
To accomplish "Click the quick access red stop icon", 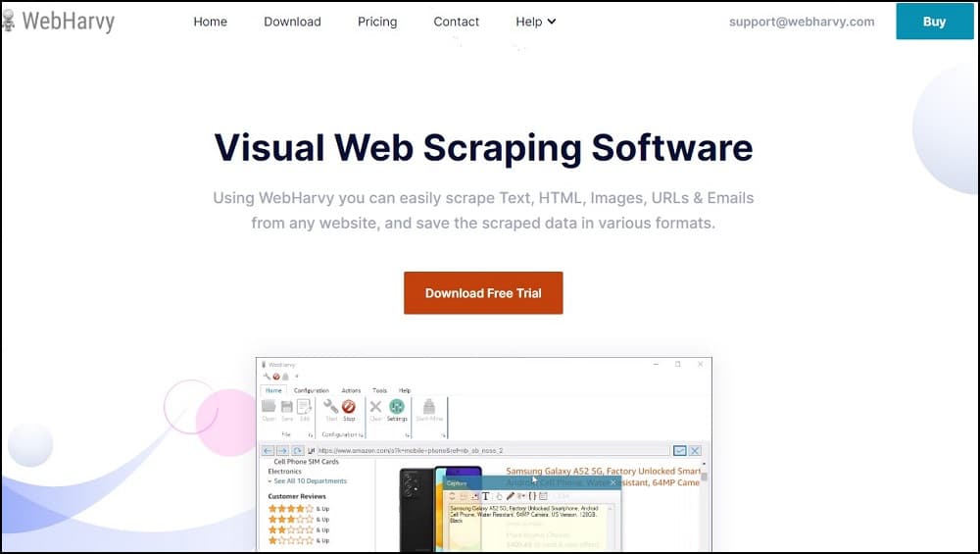I will pyautogui.click(x=276, y=377).
